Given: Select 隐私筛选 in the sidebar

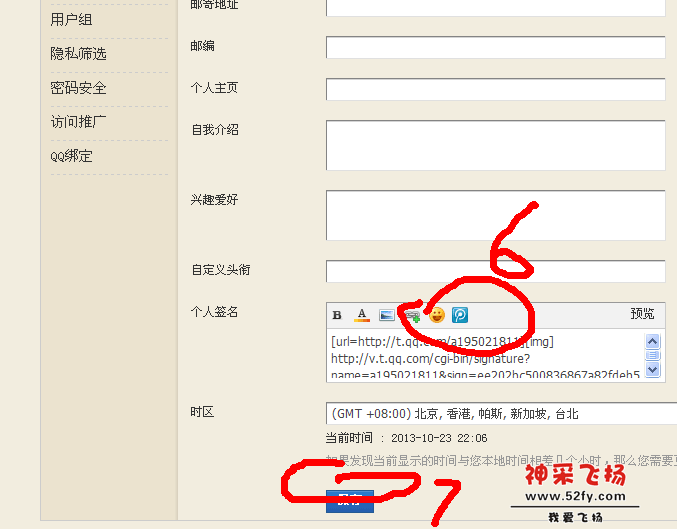Looking at the screenshot, I should click(78, 54).
